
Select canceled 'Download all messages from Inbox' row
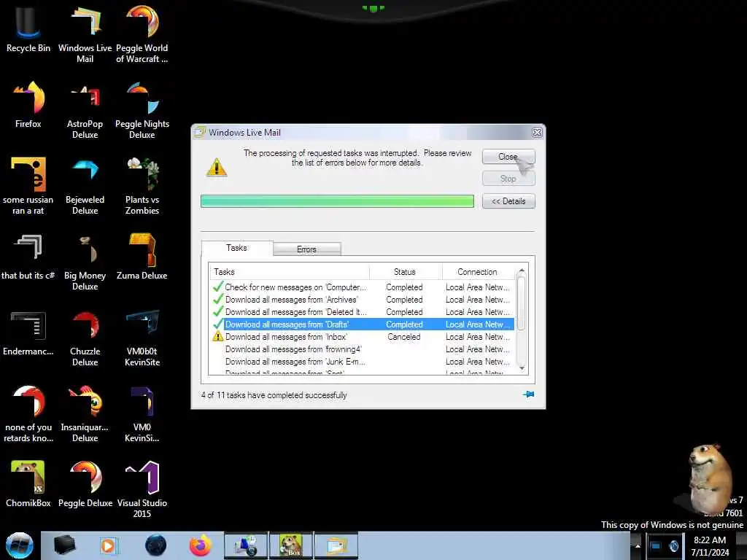coord(363,337)
